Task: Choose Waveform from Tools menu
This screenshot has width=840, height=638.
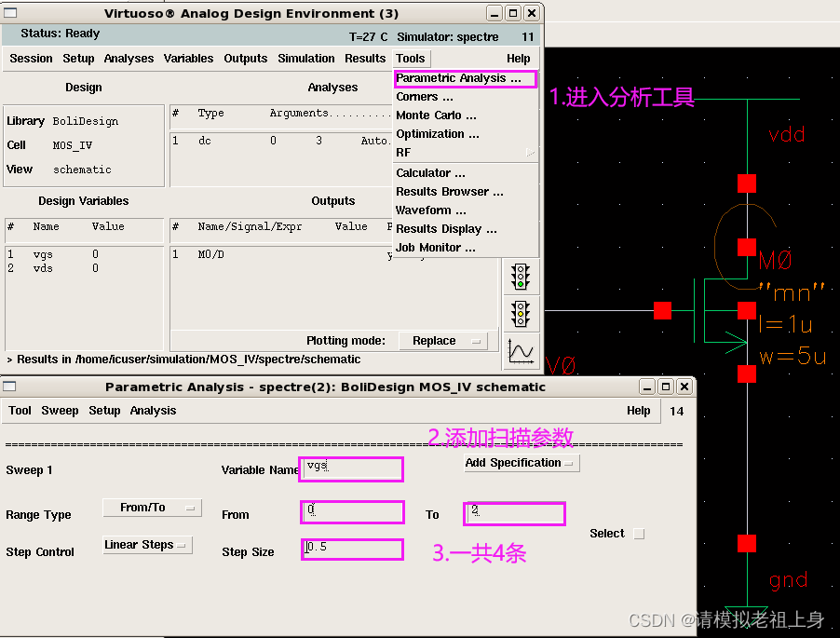Action: click(x=465, y=210)
